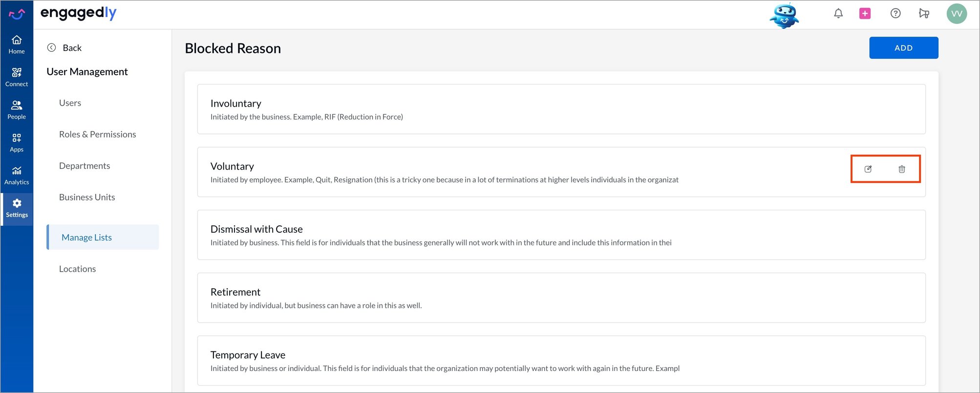Open the help question mark icon
The height and width of the screenshot is (393, 980).
tap(895, 14)
